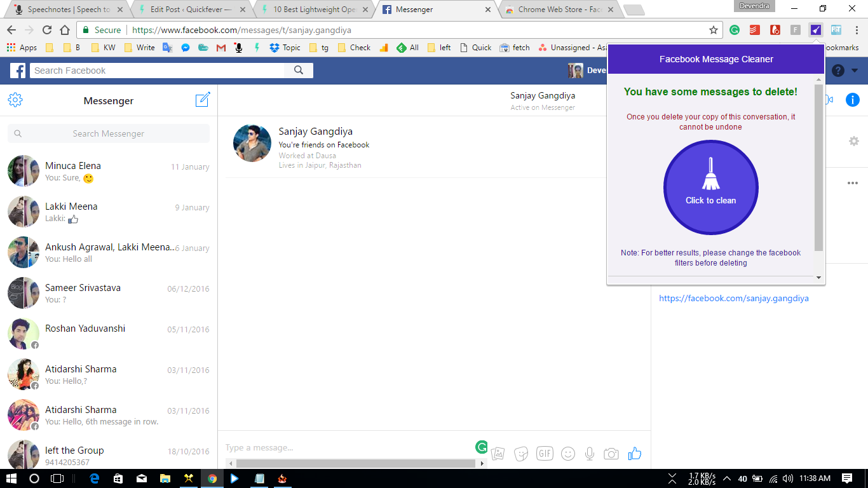Click the message box horizontal scrollbar
Viewport: 868px width, 488px height.
coord(356,464)
